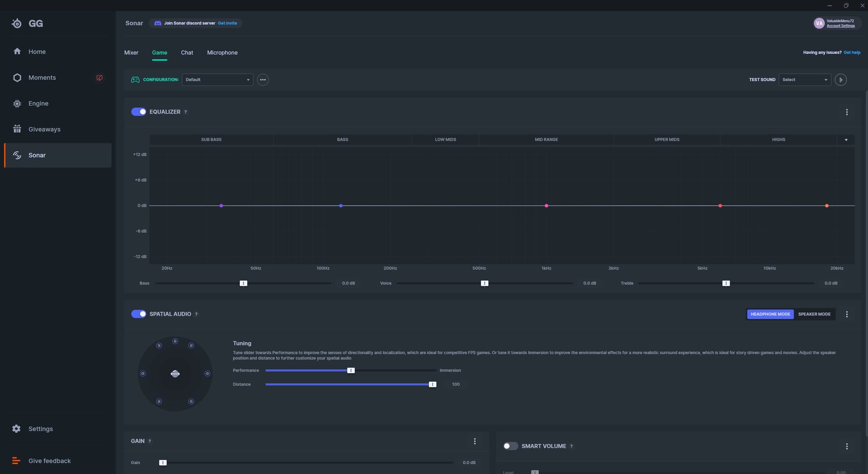Image resolution: width=868 pixels, height=474 pixels.
Task: Select the far left speaker in spatial circle
Action: 143,374
